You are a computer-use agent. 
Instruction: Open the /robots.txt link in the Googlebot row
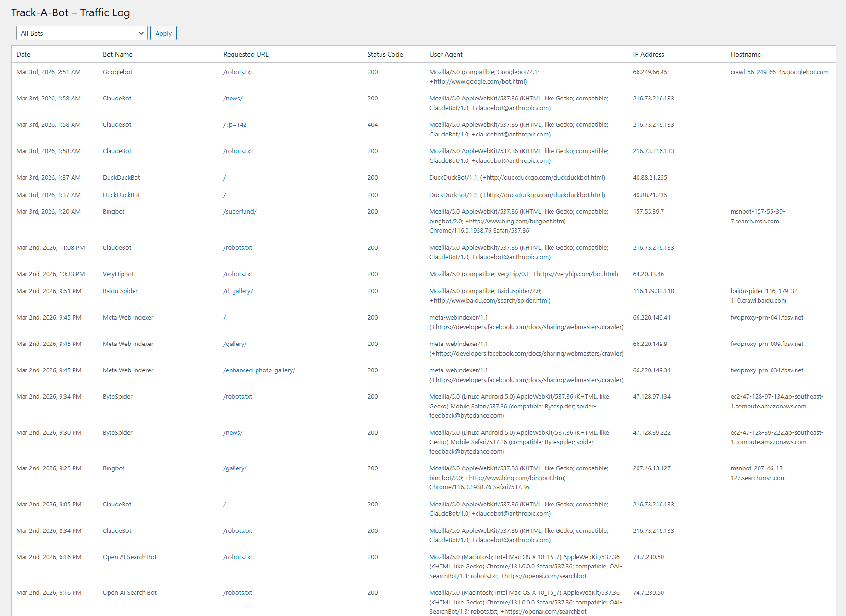[237, 72]
